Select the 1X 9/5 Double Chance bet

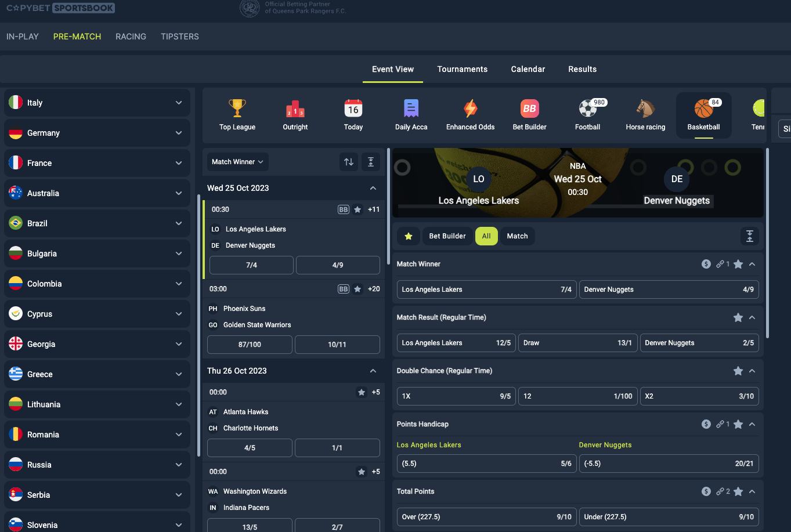pos(456,396)
